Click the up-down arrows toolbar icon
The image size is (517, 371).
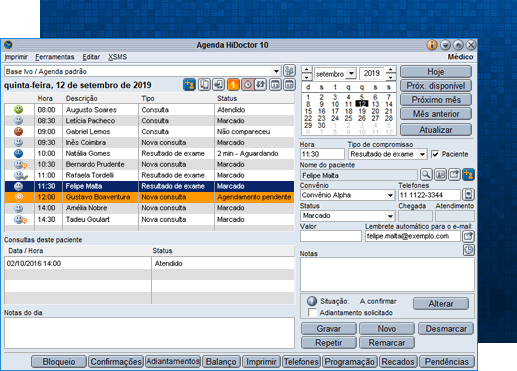click(x=260, y=85)
